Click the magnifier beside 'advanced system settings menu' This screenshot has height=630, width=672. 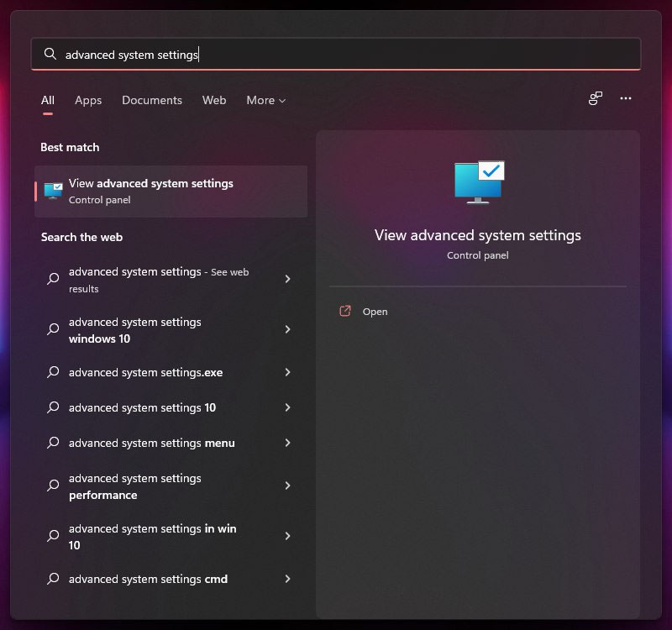click(x=52, y=443)
